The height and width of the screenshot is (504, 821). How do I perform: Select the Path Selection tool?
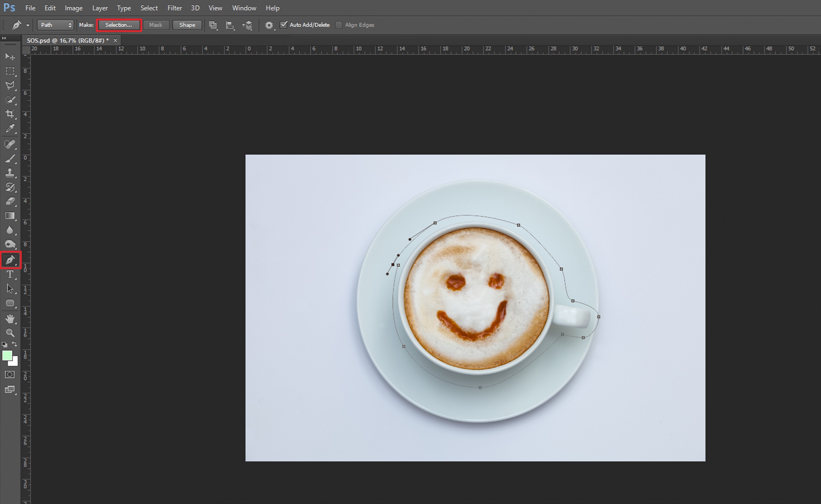pyautogui.click(x=10, y=288)
